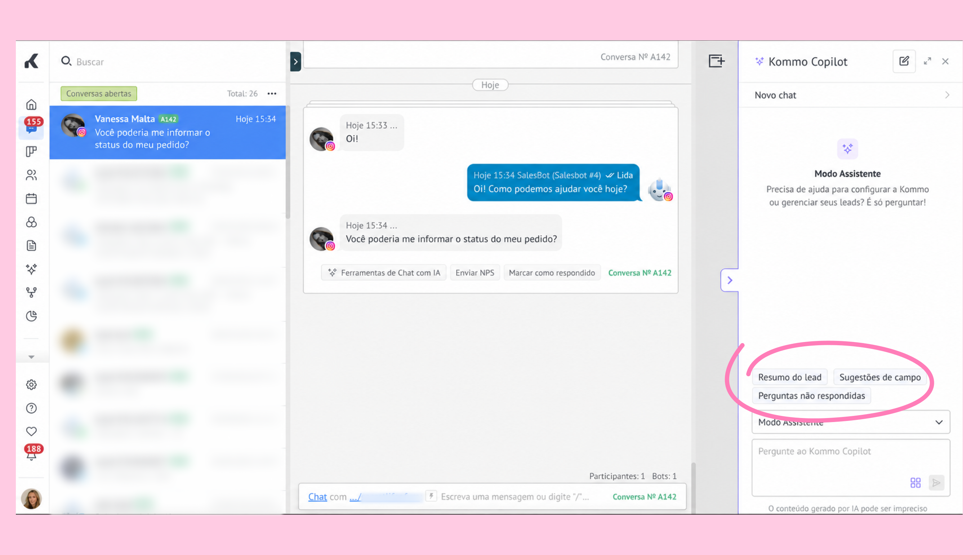This screenshot has height=555, width=980.
Task: Open the Vanessa Malta conversation
Action: point(168,132)
